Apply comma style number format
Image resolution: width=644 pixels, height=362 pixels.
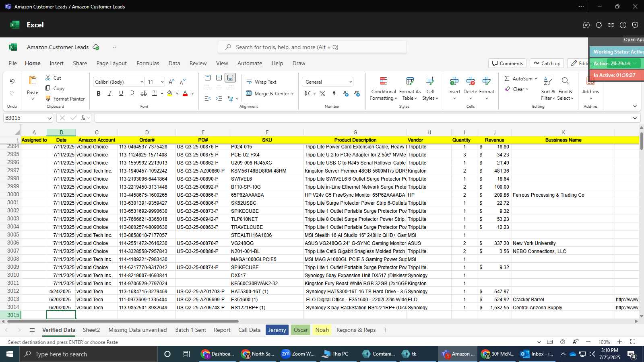(334, 93)
